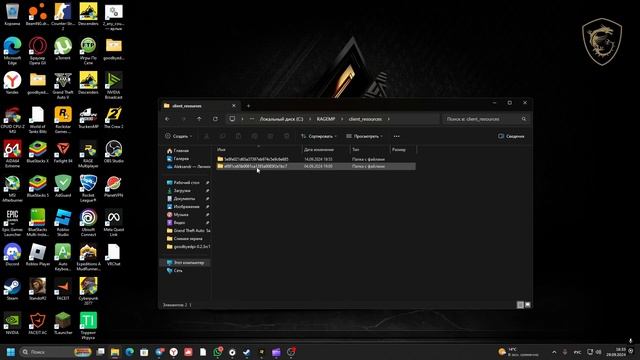The height and width of the screenshot is (360, 640).
Task: Select the AdGuard desktop shortcut
Action: [x=63, y=186]
